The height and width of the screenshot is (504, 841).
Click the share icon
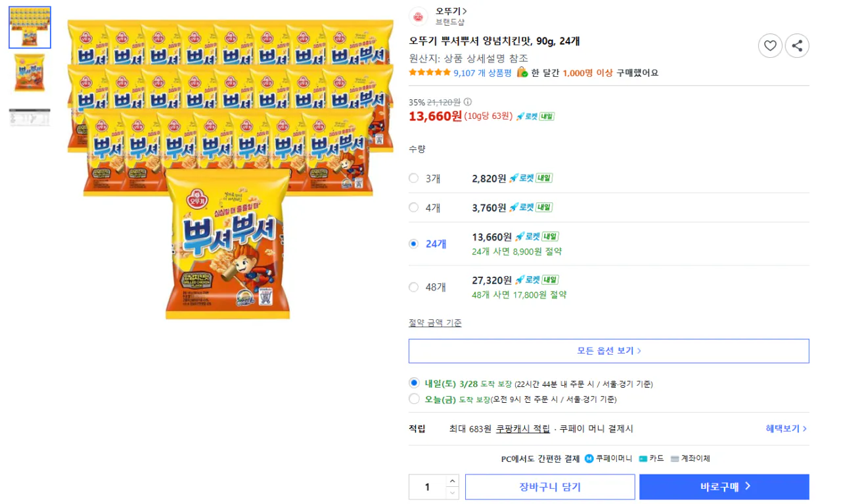coord(797,45)
